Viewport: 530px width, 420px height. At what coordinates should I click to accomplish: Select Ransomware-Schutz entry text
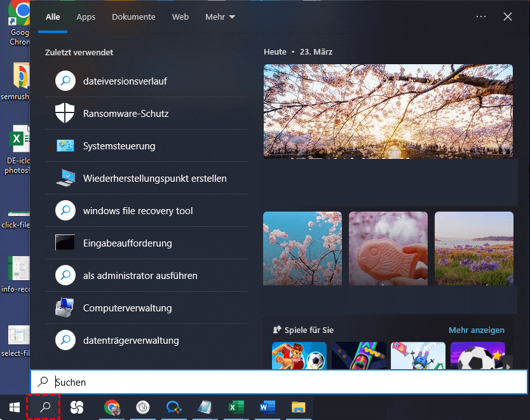126,114
